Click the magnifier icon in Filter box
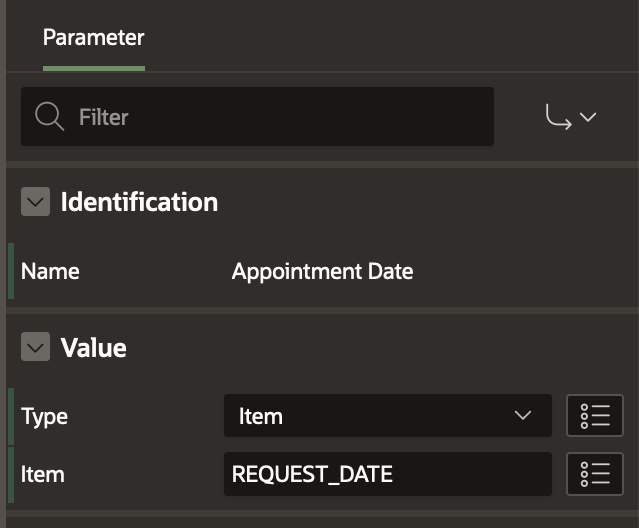Image resolution: width=639 pixels, height=528 pixels. coord(49,117)
